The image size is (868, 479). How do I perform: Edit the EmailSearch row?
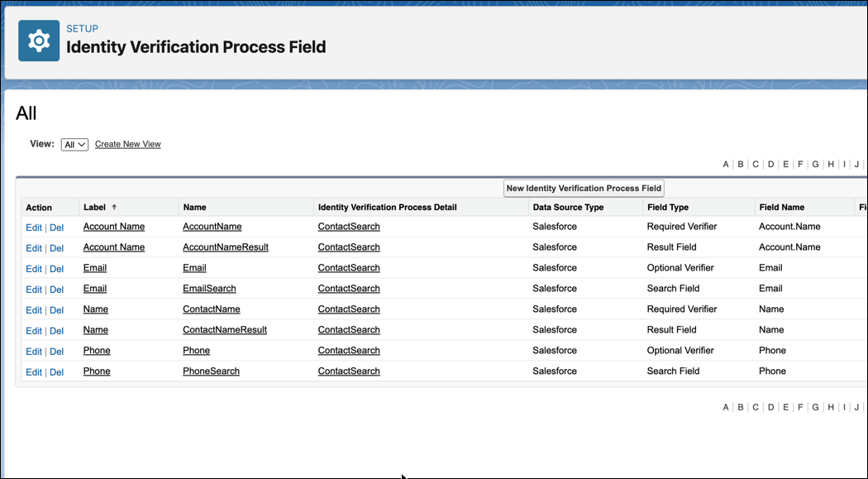tap(34, 289)
